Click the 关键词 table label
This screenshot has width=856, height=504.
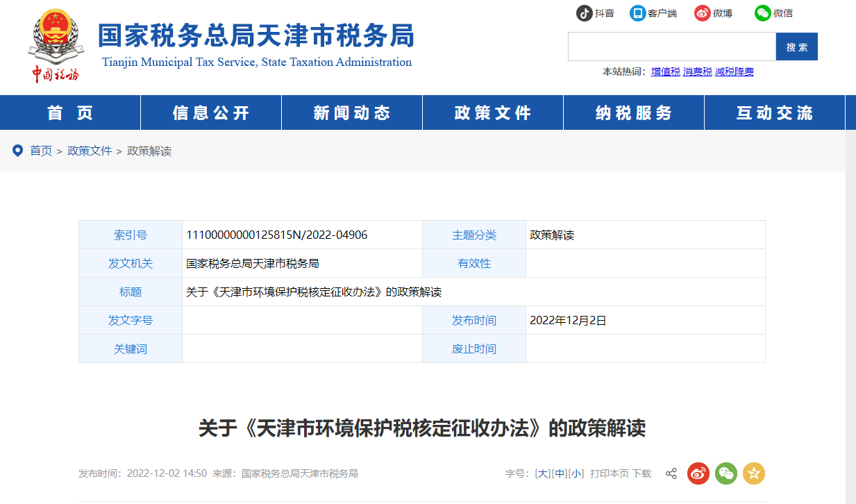pos(131,348)
